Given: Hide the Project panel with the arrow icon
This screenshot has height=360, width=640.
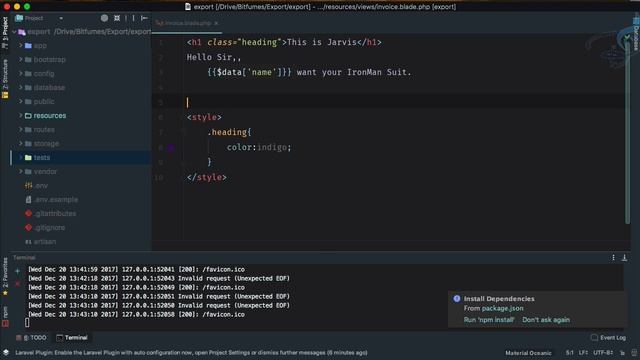Looking at the screenshot, I should coord(144,18).
